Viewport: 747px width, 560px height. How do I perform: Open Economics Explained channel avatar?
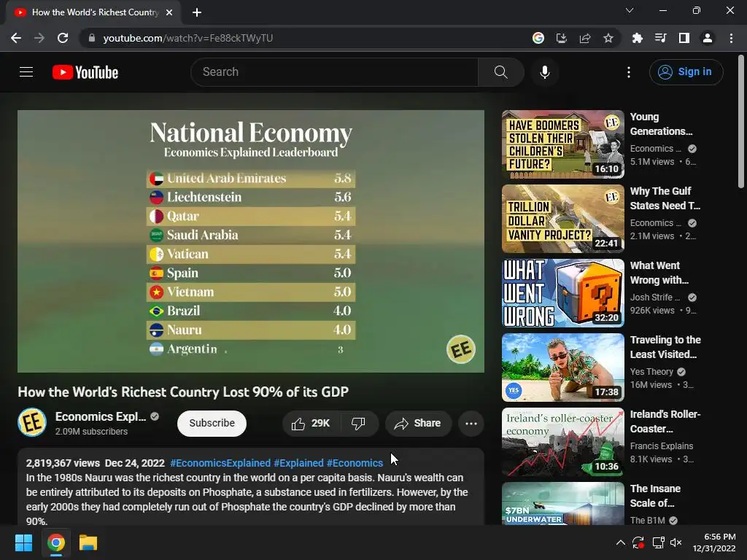pyautogui.click(x=32, y=422)
